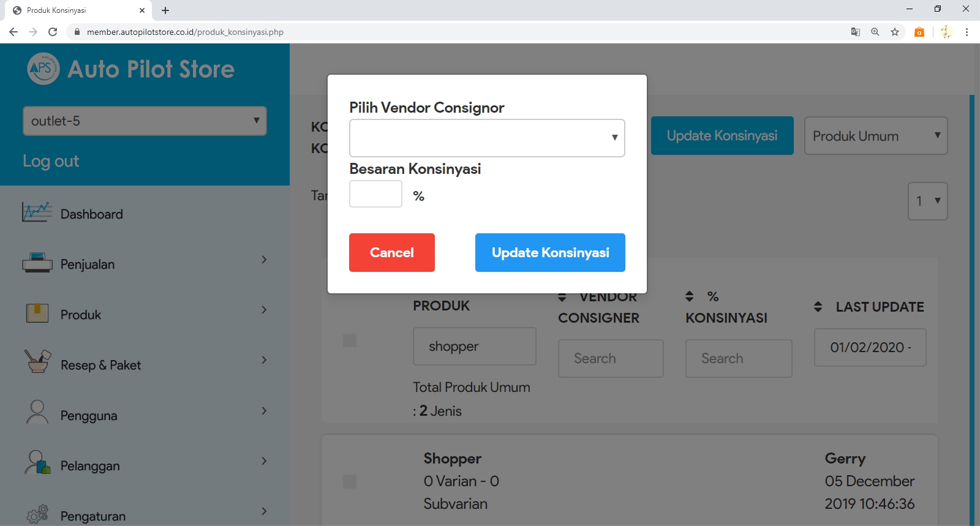Expand the Penjualan menu chevron
This screenshot has height=526, width=980.
coord(264,260)
